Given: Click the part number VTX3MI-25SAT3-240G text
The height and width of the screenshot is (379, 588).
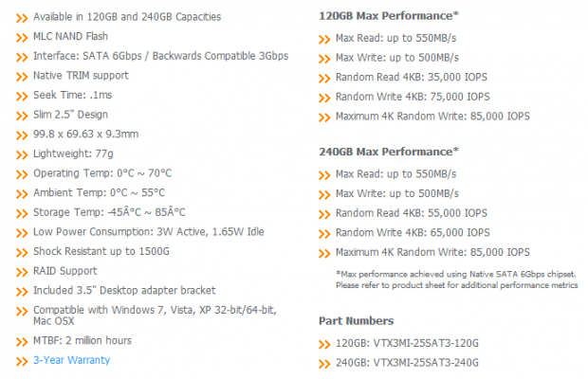Looking at the screenshot, I should [426, 363].
